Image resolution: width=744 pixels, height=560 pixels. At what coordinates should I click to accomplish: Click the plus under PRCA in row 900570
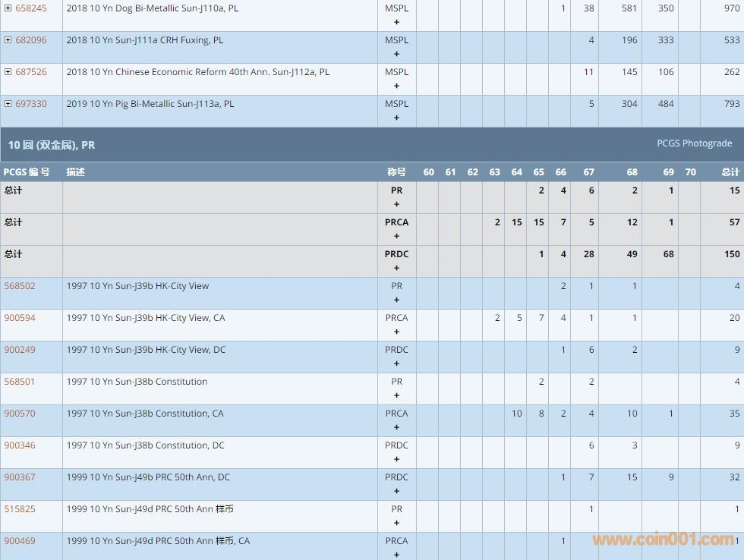[396, 427]
